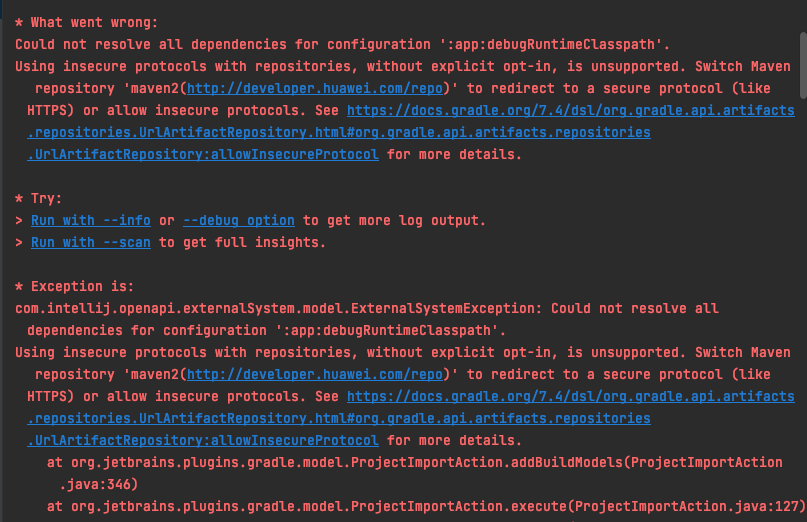
Task: Place the caret on the '* Exception is:' heading
Action: [x=75, y=287]
